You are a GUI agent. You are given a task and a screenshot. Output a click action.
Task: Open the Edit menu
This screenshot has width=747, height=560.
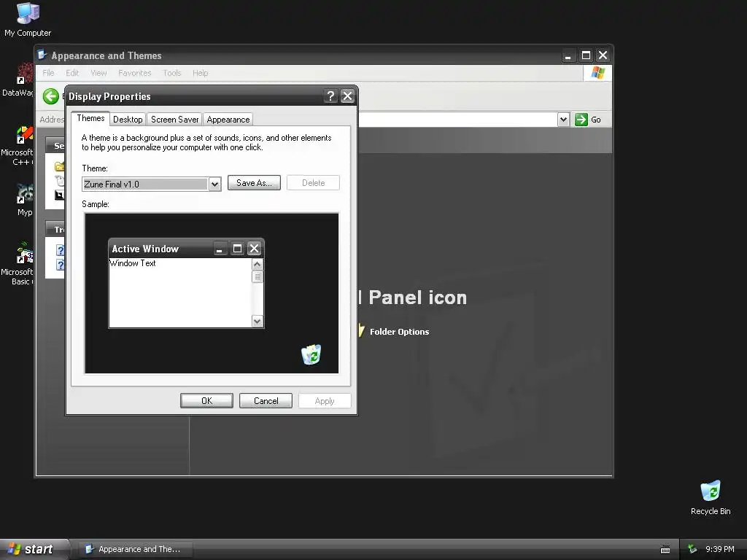72,73
